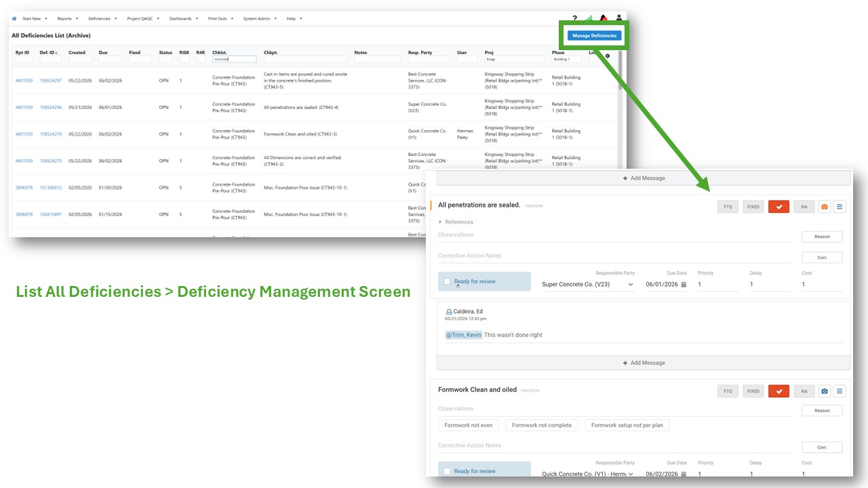Open the calendar icon beside due date 06/01/2026

point(684,285)
